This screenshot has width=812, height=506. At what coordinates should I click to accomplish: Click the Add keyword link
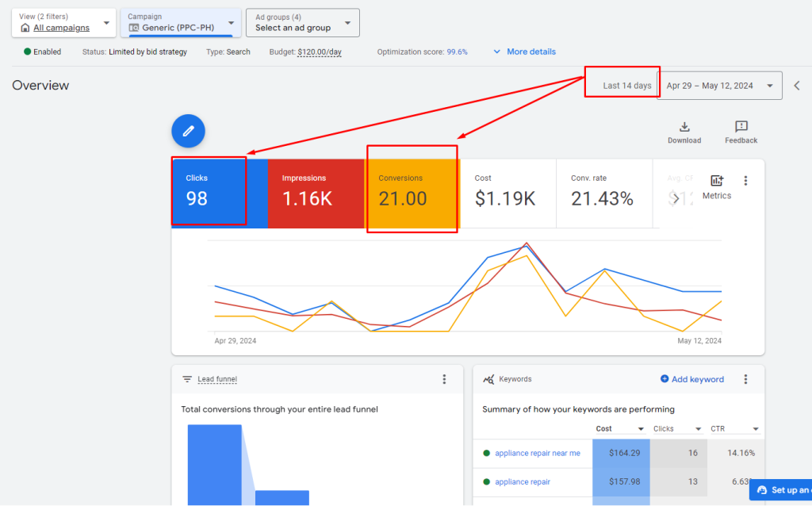point(691,379)
